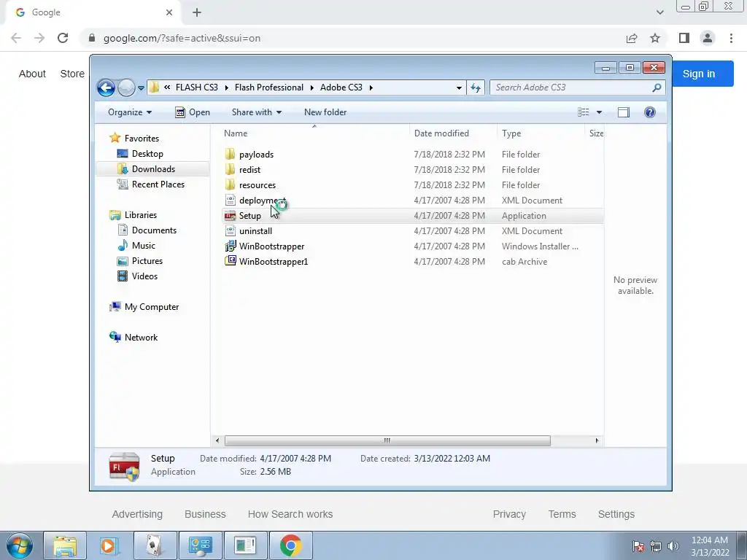The width and height of the screenshot is (747, 560).
Task: Select the payloads folder icon
Action: coord(230,154)
